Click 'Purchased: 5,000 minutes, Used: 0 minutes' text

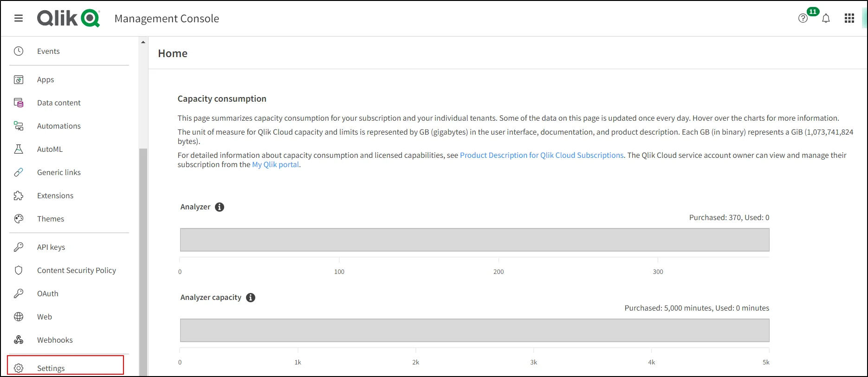click(x=697, y=308)
